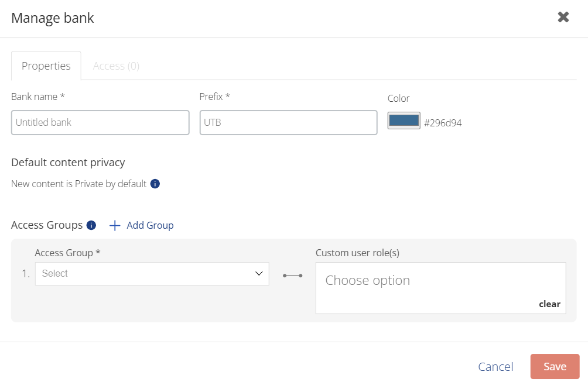Switch to the Access (0) tab
Viewport: 588px width, 389px height.
click(116, 66)
